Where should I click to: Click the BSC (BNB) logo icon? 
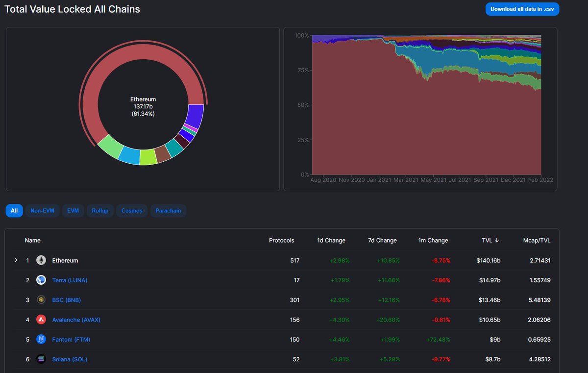42,300
